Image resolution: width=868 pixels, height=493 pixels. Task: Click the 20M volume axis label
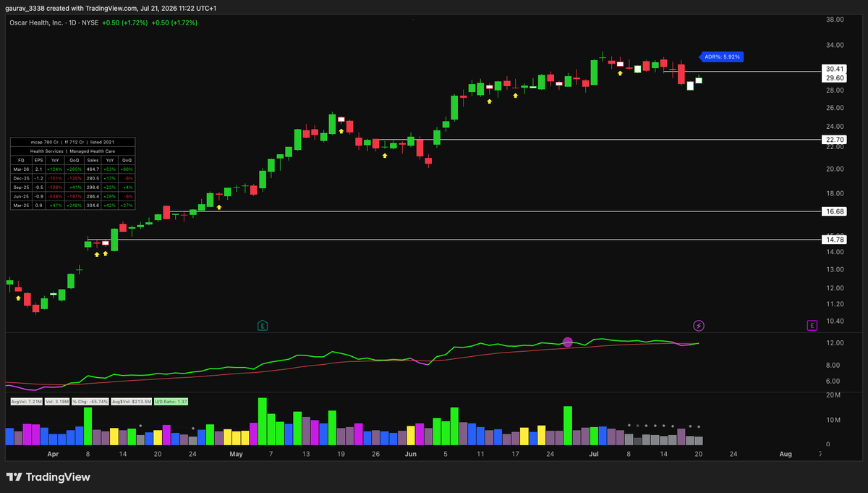tap(832, 395)
